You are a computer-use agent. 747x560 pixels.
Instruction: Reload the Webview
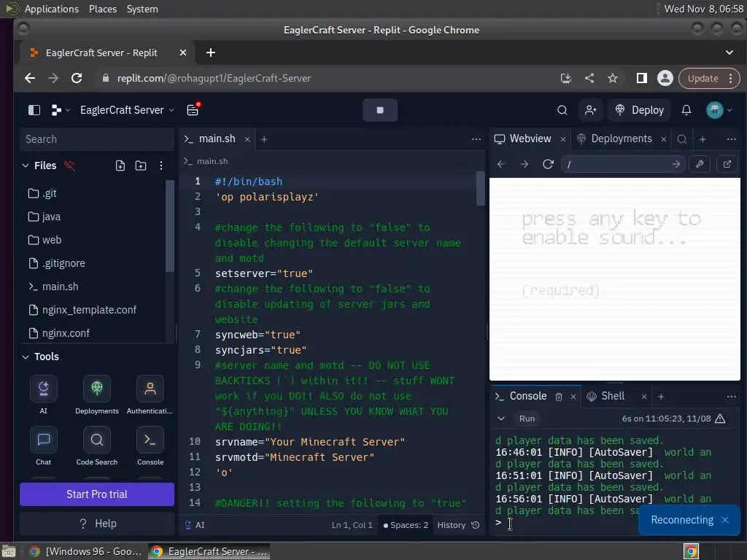(548, 164)
